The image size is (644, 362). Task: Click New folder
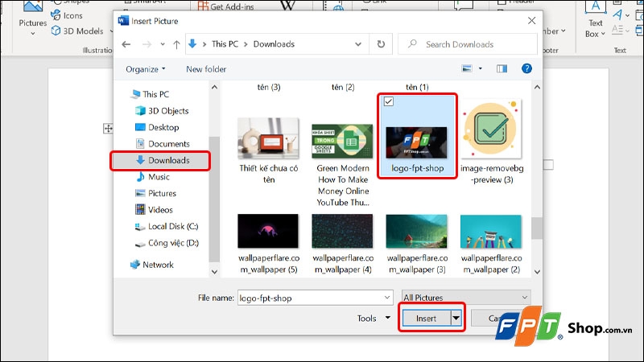pos(206,69)
